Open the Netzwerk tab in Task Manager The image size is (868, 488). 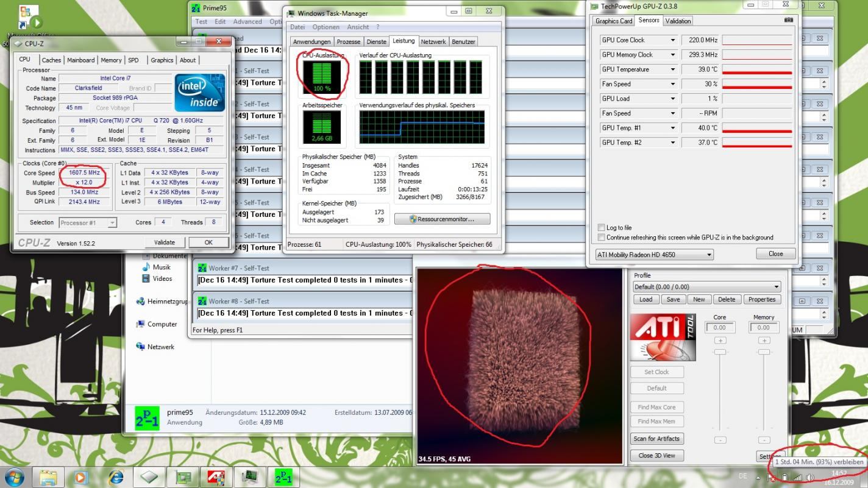tap(433, 41)
